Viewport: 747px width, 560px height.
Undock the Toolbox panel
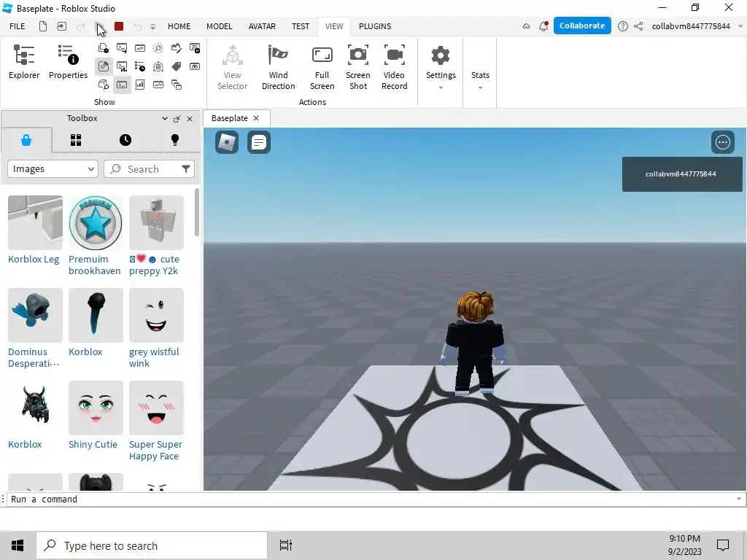point(177,119)
